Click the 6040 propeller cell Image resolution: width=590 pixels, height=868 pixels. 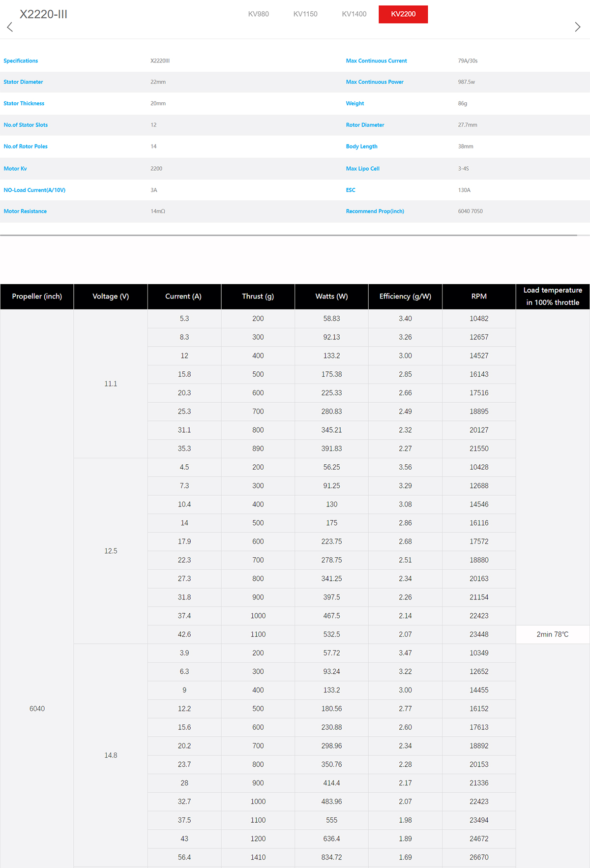pyautogui.click(x=37, y=709)
